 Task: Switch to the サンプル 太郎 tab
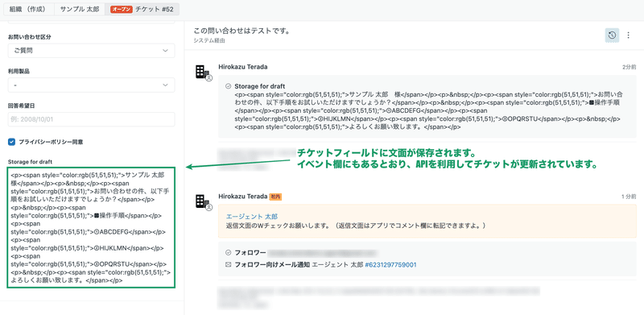click(79, 9)
